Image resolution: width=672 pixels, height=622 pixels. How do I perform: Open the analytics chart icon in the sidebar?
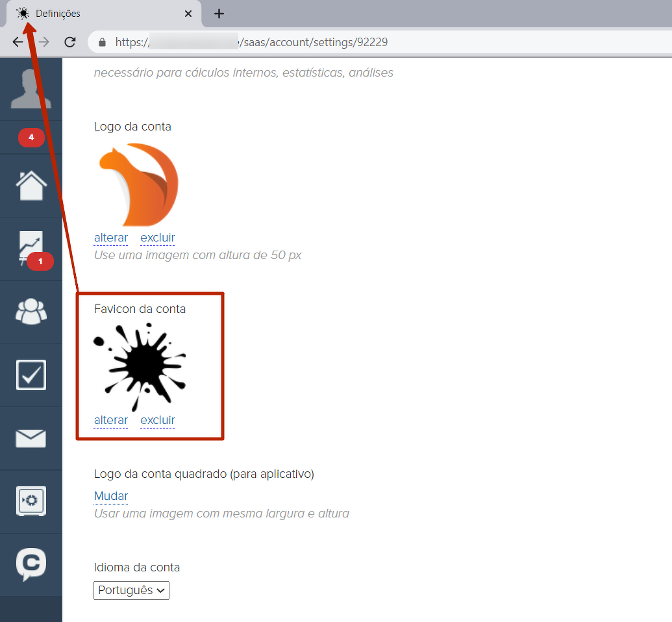pos(31,249)
